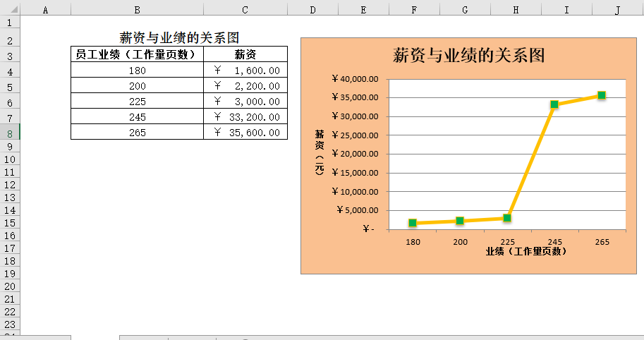Click the horizontal axis title 业绩（工作量页数）

(527, 251)
